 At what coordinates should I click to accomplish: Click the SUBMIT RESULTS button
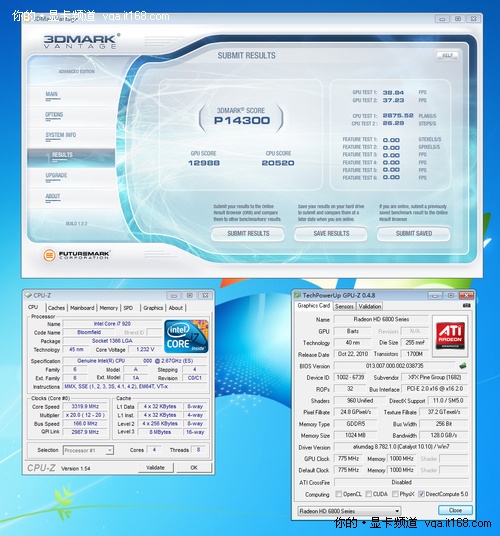248,234
